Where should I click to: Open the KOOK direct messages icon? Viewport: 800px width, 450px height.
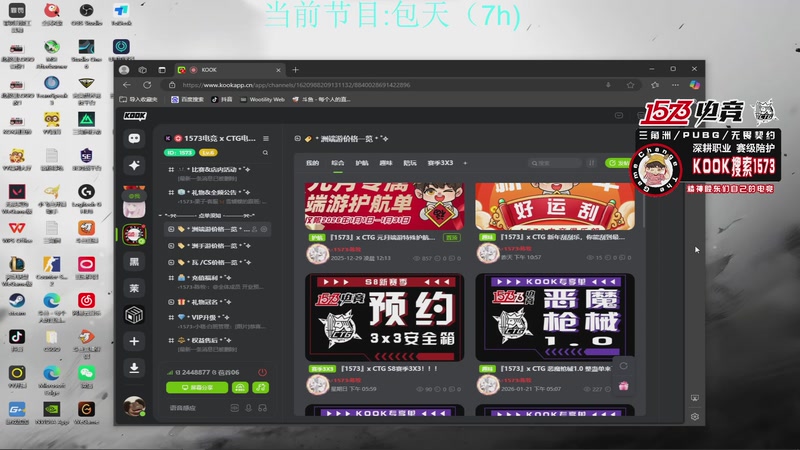click(x=134, y=139)
